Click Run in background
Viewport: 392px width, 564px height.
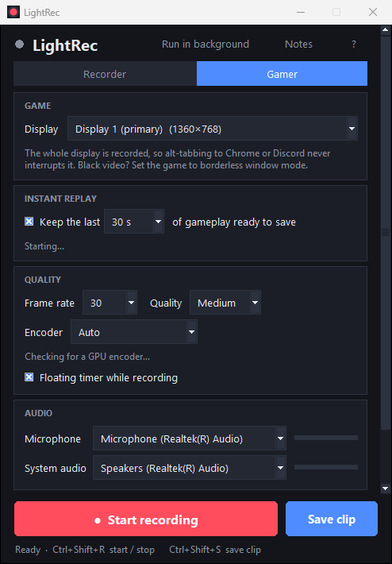[x=206, y=44]
